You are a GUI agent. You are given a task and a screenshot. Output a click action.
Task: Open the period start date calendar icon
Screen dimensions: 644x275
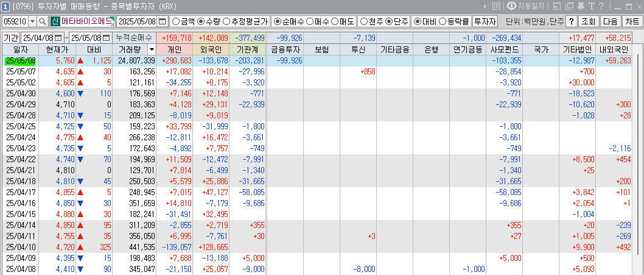58,38
